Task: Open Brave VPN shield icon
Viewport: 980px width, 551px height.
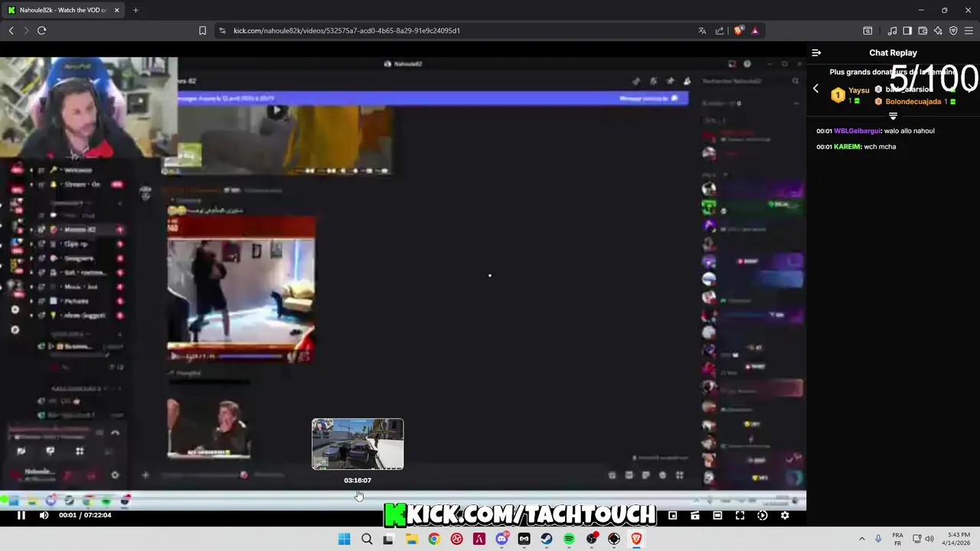Action: (953, 31)
